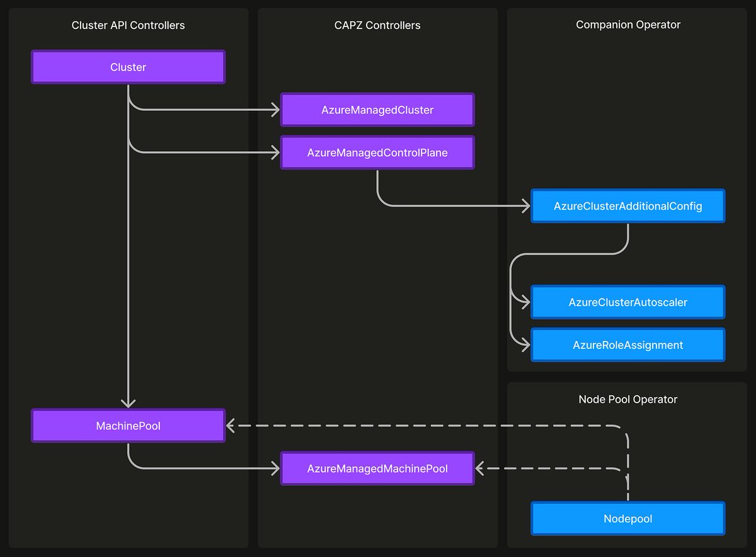Select the AzureManagedMachinePool node

click(377, 468)
